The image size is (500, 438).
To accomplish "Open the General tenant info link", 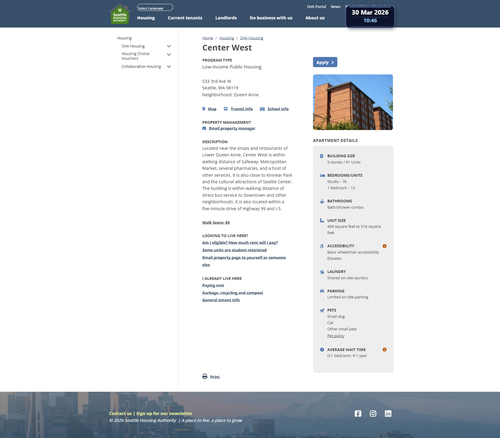I will tap(221, 300).
